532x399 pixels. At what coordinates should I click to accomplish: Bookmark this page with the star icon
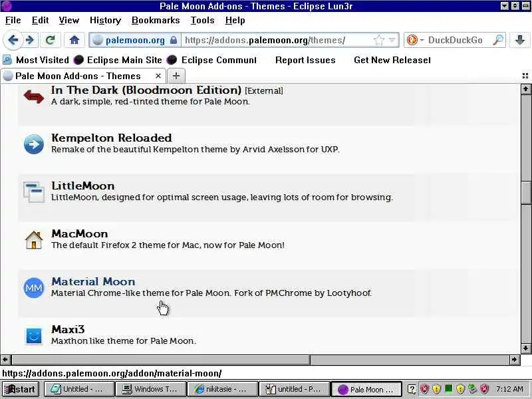point(378,40)
